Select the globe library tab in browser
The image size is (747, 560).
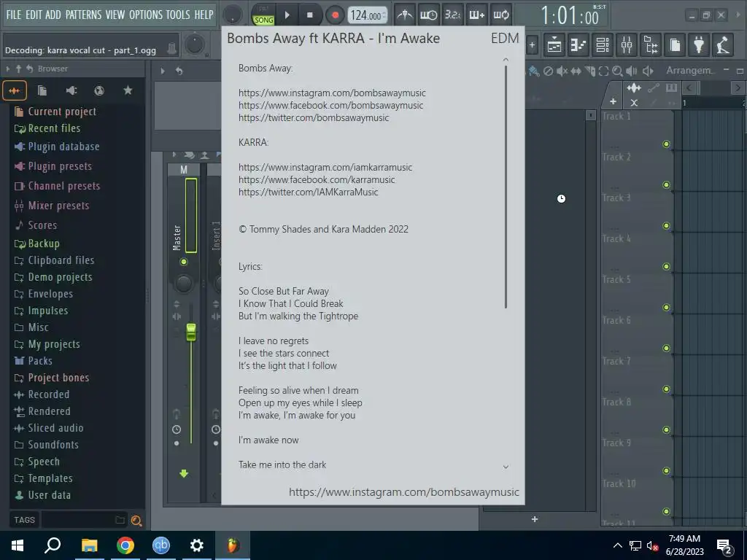[99, 90]
